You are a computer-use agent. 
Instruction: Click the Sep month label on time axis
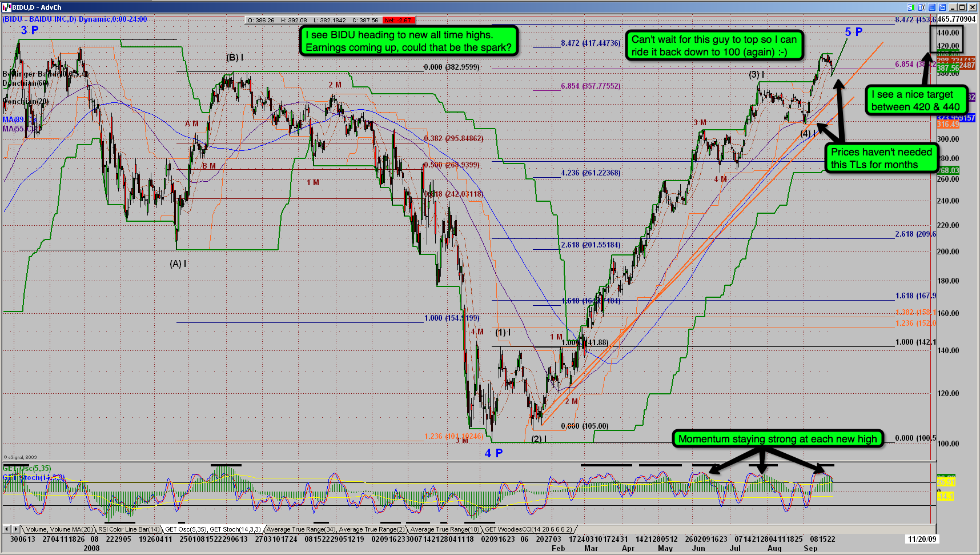[x=810, y=548]
